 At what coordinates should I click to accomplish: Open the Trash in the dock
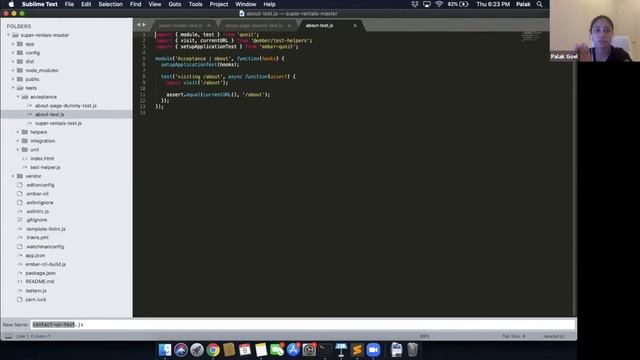(x=412, y=350)
